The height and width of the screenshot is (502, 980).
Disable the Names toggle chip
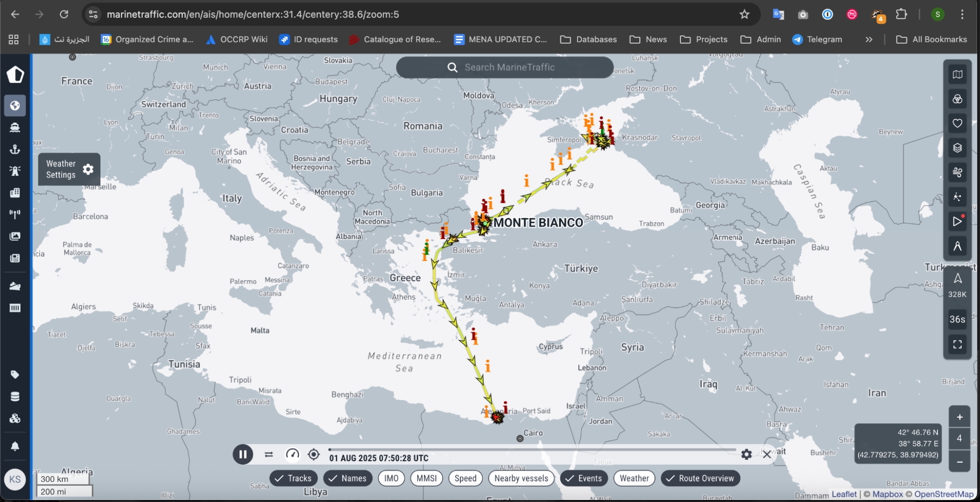coord(348,478)
